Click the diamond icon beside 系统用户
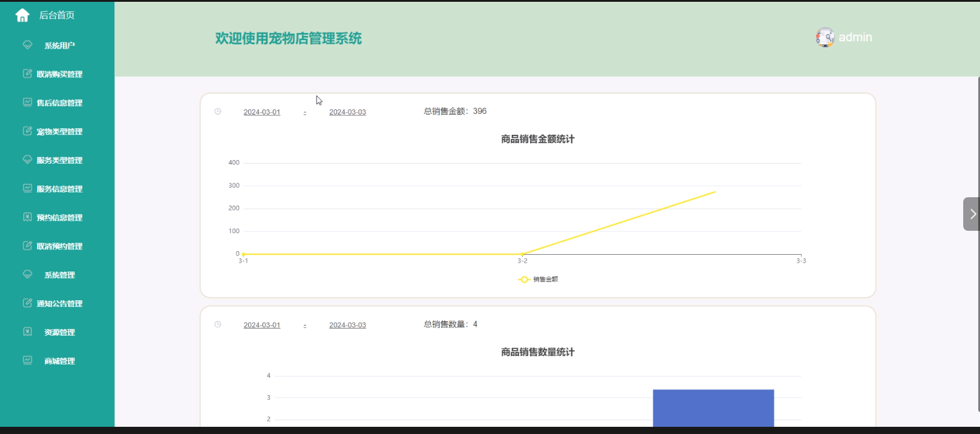The width and height of the screenshot is (980, 434). [28, 45]
